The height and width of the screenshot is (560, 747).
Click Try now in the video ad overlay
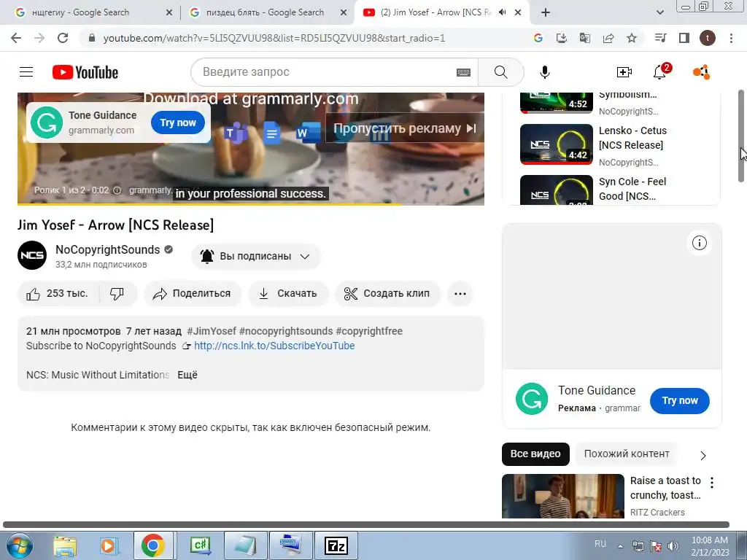[x=178, y=122]
